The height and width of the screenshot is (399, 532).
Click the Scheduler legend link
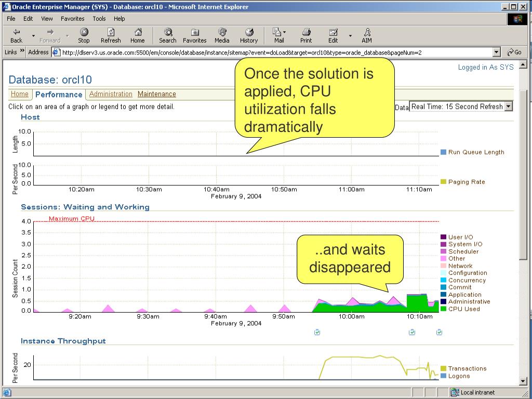point(463,251)
